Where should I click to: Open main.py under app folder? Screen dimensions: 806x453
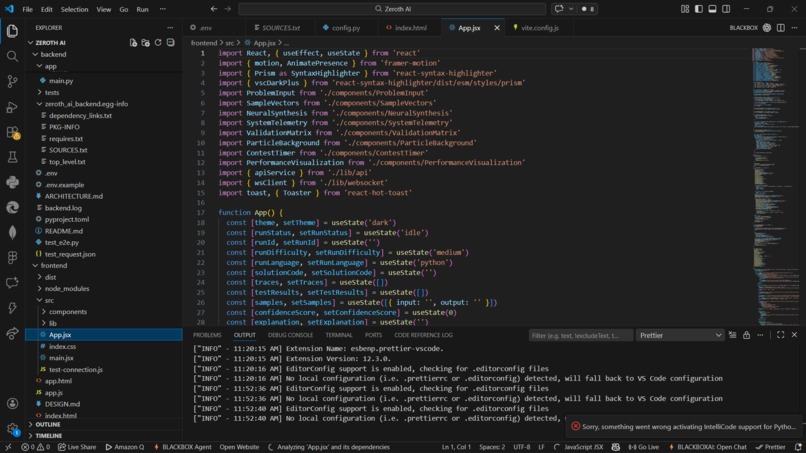(x=61, y=81)
